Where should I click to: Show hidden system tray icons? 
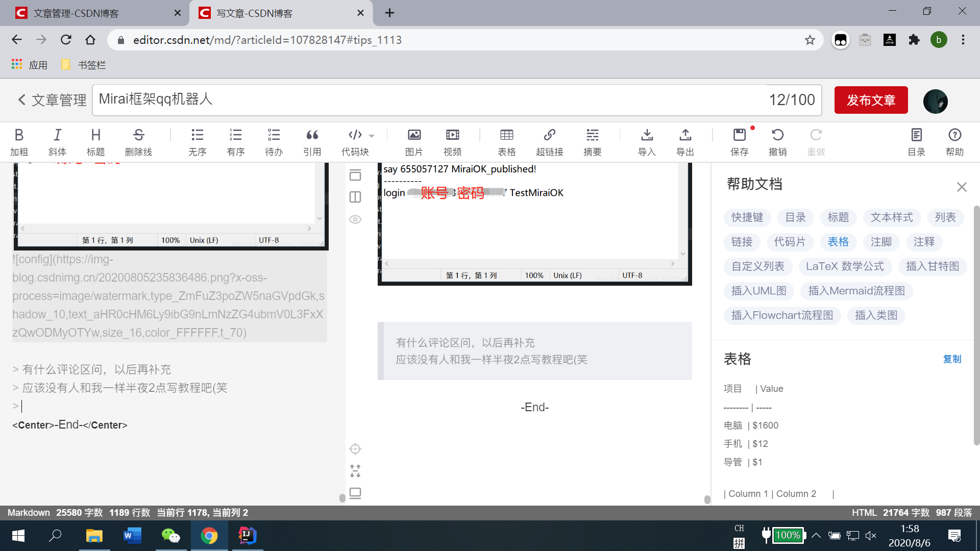pyautogui.click(x=816, y=535)
